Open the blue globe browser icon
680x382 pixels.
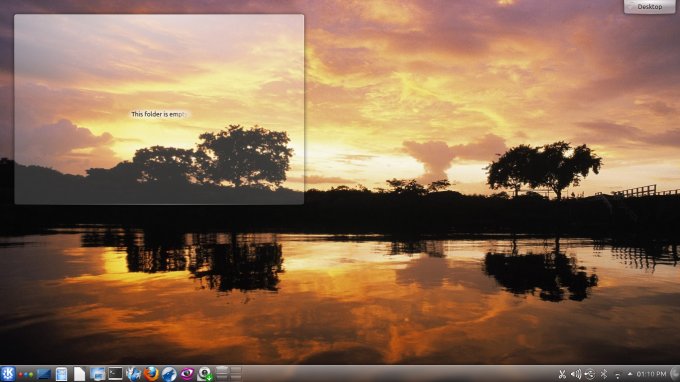[169, 374]
